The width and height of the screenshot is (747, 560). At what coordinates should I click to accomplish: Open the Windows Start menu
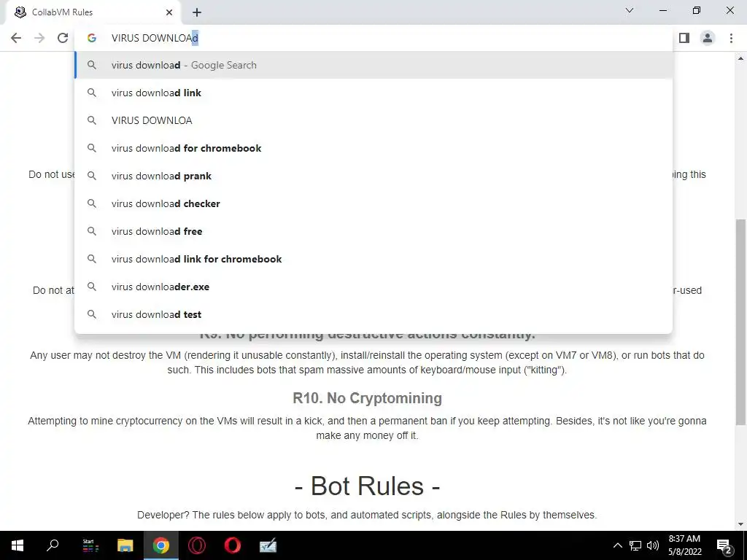tap(18, 545)
